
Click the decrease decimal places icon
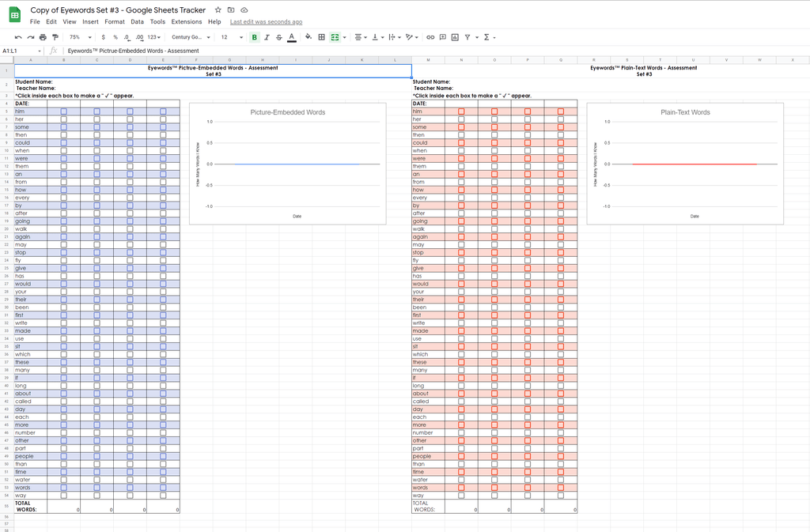click(x=127, y=37)
